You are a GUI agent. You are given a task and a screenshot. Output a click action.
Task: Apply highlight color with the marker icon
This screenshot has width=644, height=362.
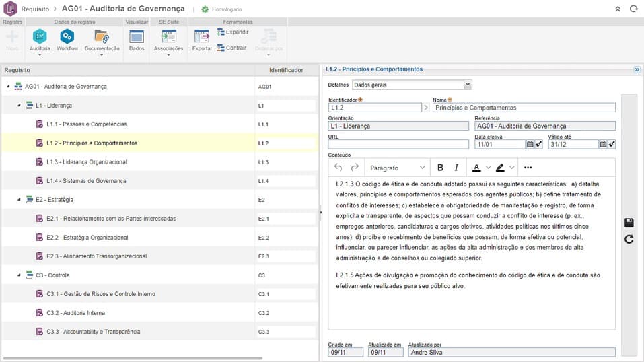(500, 168)
